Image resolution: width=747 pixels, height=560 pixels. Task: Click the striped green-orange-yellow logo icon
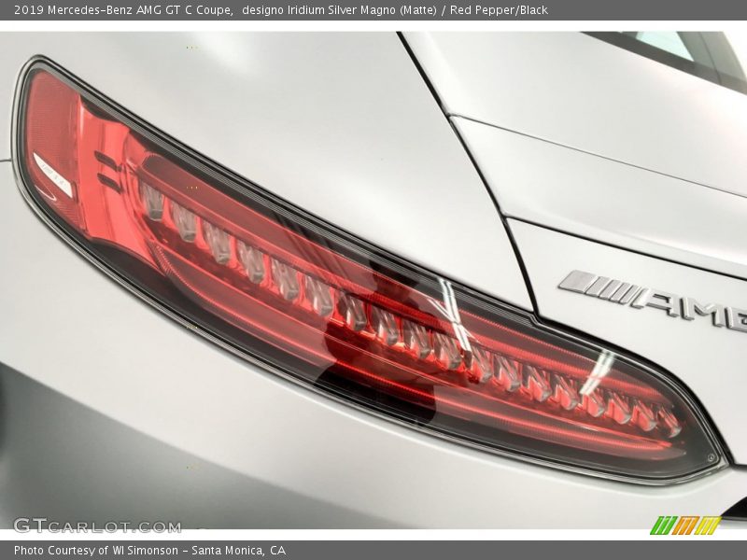click(x=685, y=525)
